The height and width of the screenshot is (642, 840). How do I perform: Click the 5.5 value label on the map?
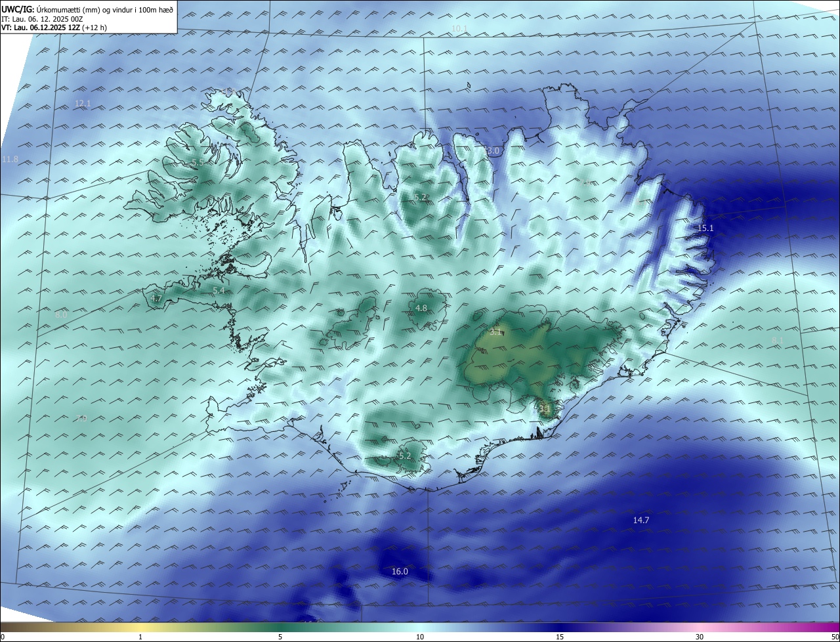point(198,161)
